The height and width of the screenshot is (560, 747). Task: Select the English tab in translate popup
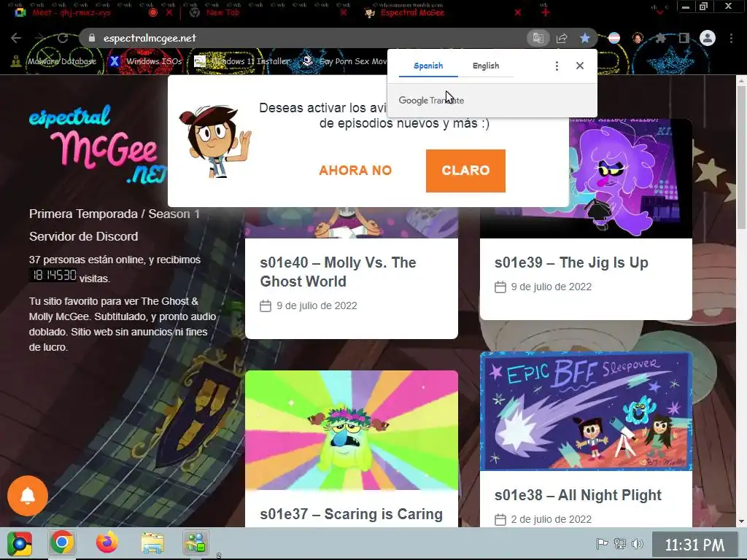(485, 66)
